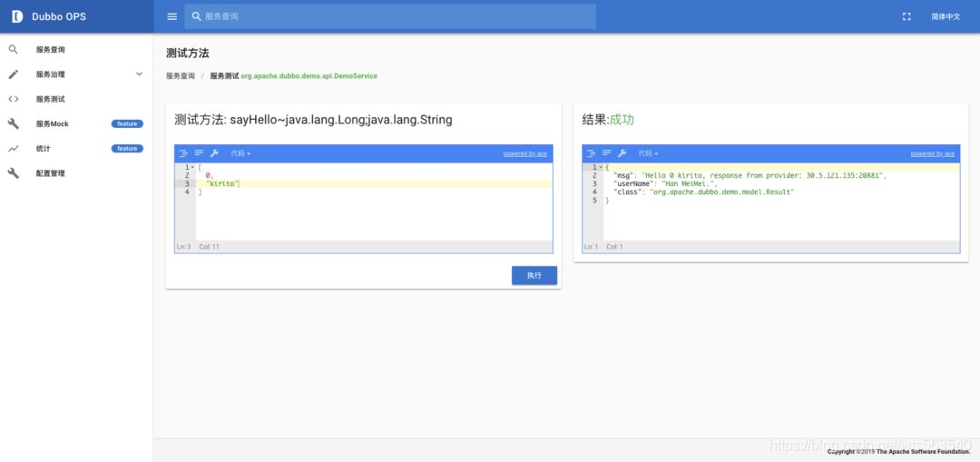Open 配置管理 in the sidebar
Image resolution: width=980 pixels, height=462 pixels.
click(76, 173)
